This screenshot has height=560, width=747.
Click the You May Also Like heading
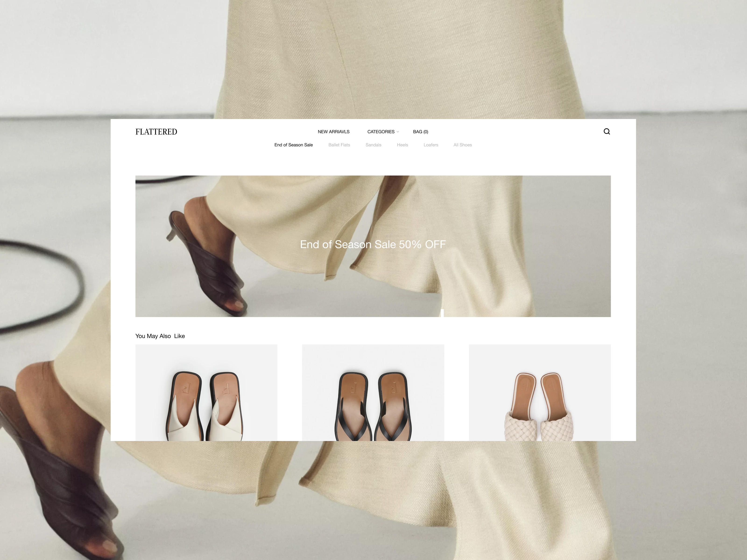(160, 336)
